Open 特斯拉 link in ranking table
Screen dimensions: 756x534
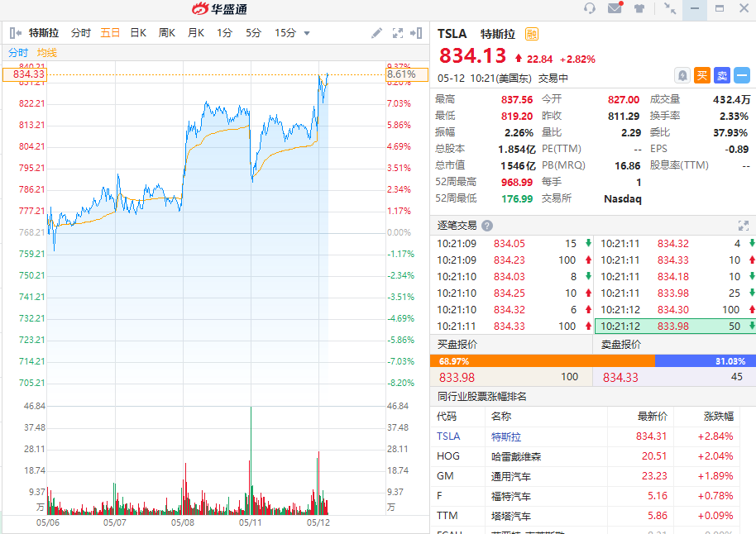pos(505,436)
